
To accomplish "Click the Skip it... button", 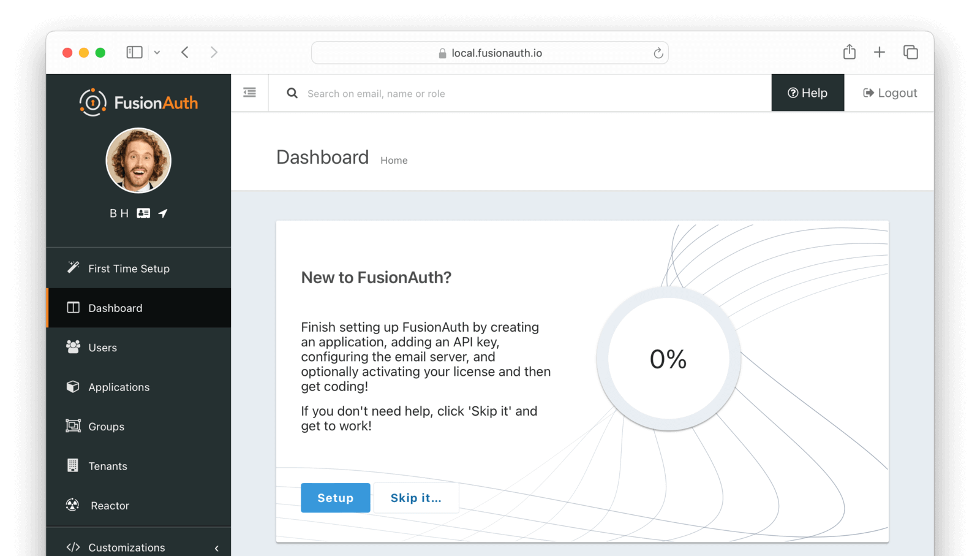I will [x=416, y=498].
